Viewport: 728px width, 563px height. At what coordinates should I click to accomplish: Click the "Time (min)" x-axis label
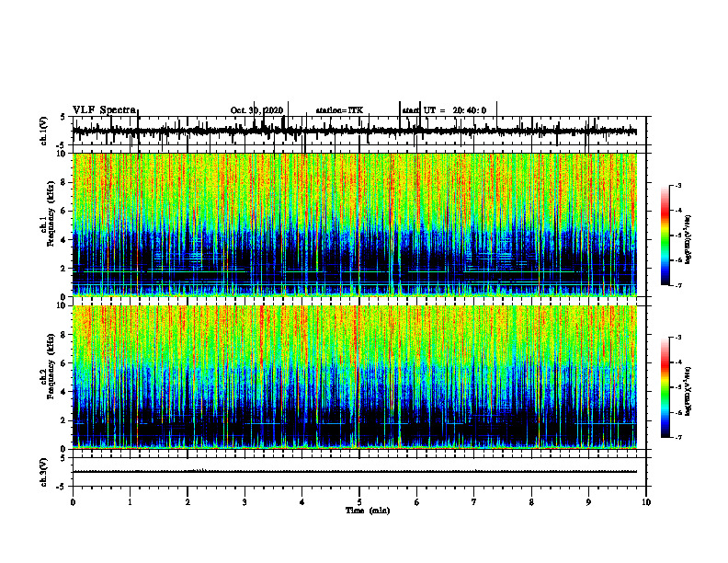[x=368, y=511]
